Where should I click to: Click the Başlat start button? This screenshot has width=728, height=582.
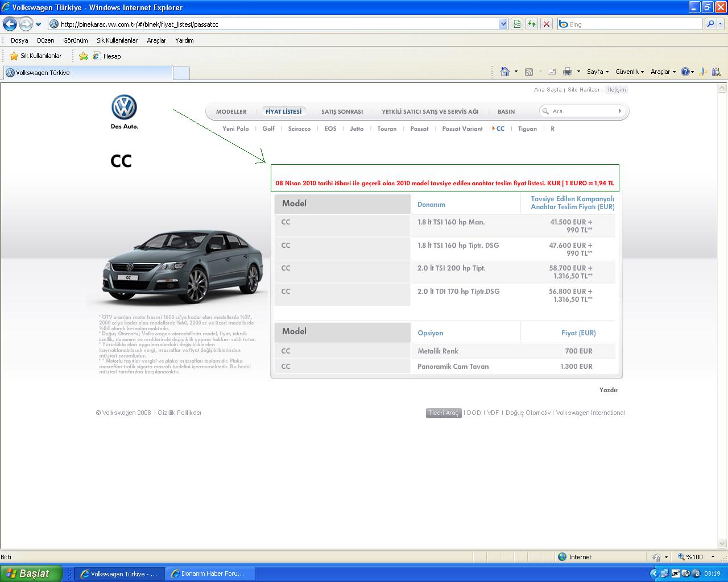31,573
